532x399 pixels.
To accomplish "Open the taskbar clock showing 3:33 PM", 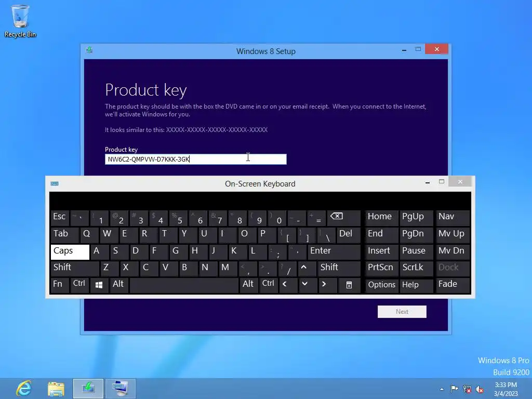I will coord(506,389).
